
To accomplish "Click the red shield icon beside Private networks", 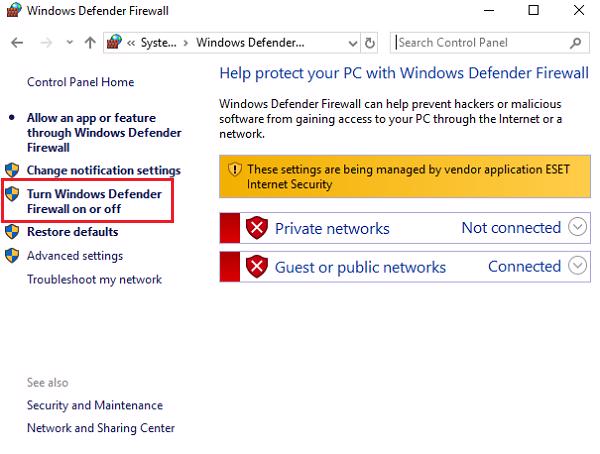I will pyautogui.click(x=258, y=228).
